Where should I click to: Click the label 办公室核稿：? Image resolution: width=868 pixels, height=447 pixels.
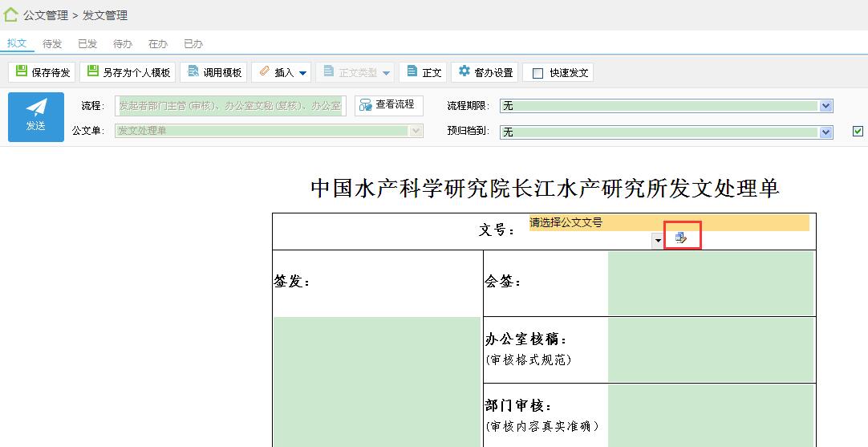pyautogui.click(x=526, y=339)
